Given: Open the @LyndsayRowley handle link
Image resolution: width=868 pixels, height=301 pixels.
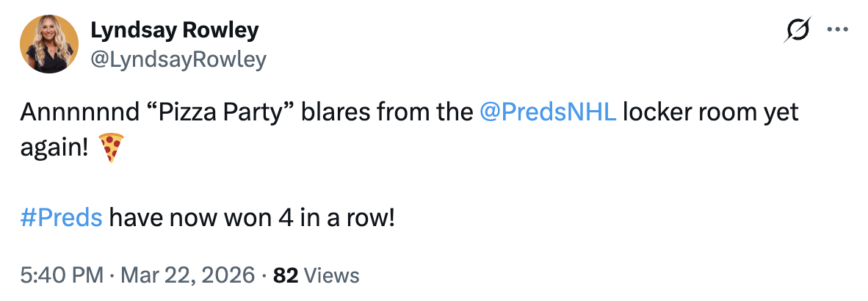Looking at the screenshot, I should (177, 59).
